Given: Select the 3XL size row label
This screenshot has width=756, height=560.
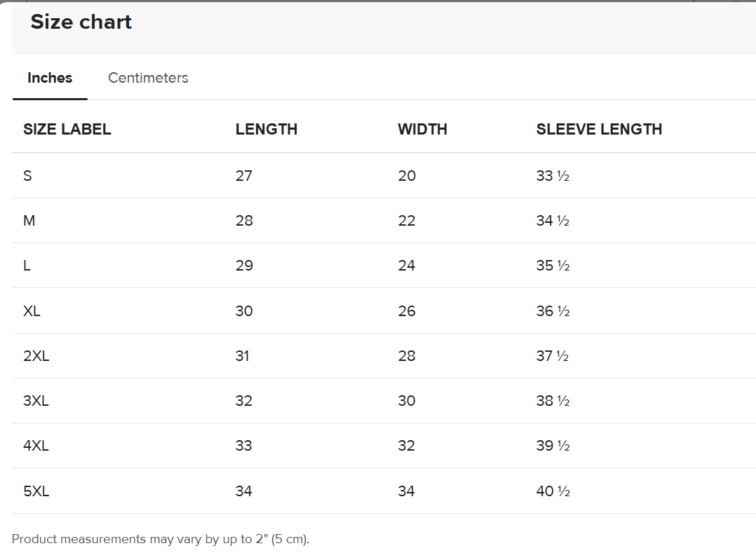Looking at the screenshot, I should pos(36,401).
